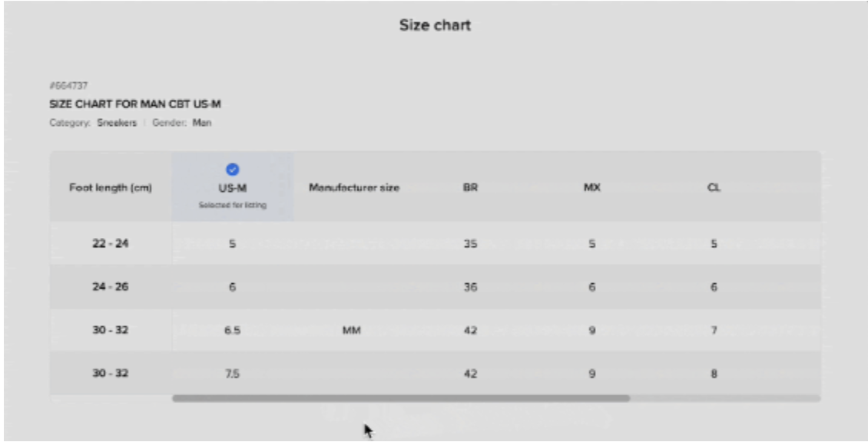Click CL size 8 cell
Viewport: 868px width, 442px height.
pos(714,374)
